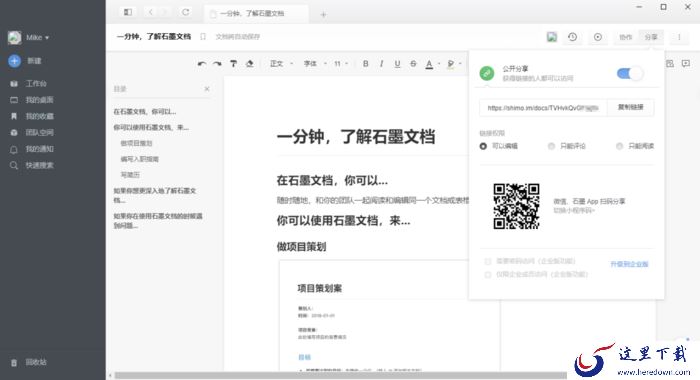Select the 只能评论 permission radio
The image size is (700, 380).
click(x=551, y=146)
